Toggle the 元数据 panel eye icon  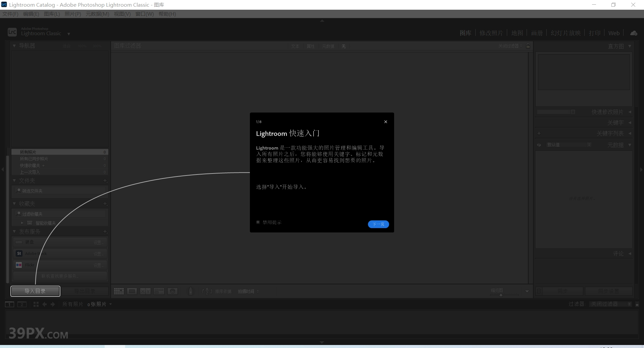click(539, 145)
